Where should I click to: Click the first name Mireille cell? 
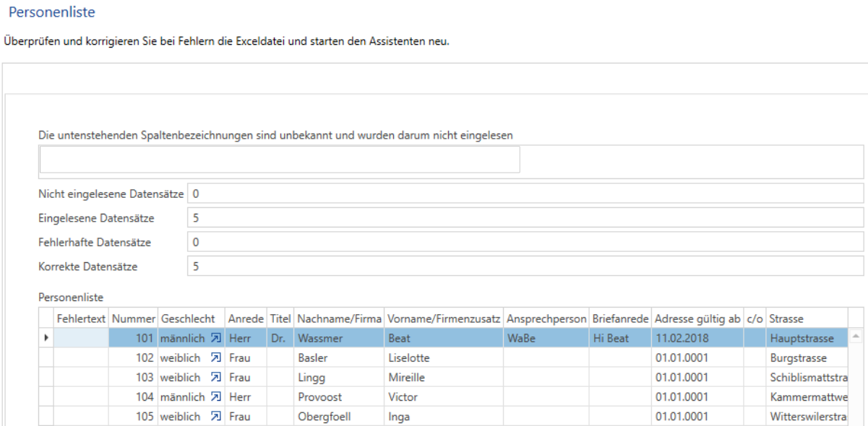click(x=444, y=378)
